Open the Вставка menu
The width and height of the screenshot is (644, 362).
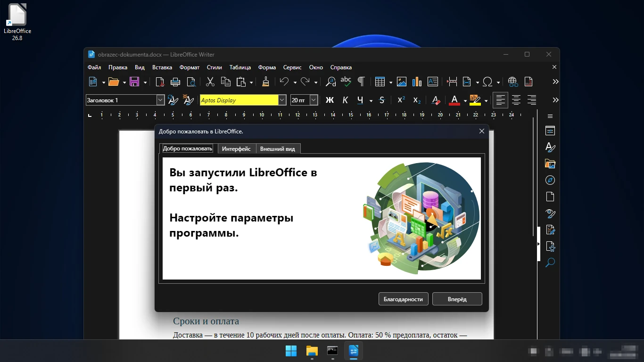point(162,67)
